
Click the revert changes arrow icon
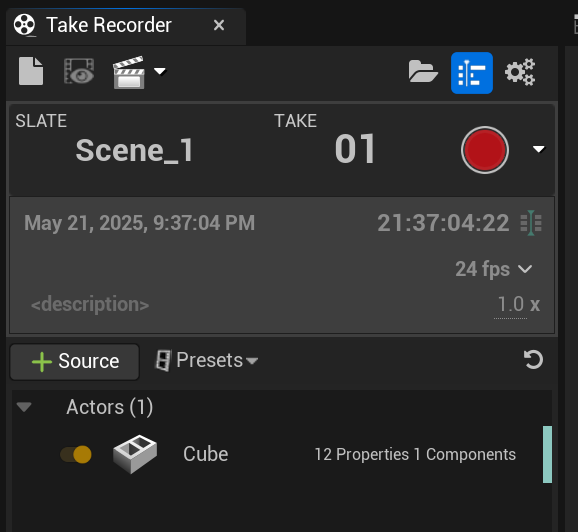[x=533, y=360]
